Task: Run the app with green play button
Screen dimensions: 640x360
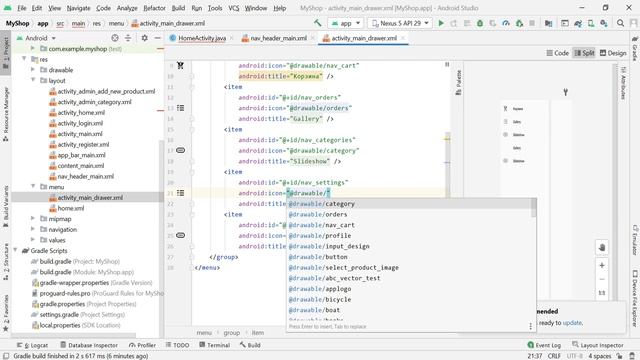Action: 441,23
